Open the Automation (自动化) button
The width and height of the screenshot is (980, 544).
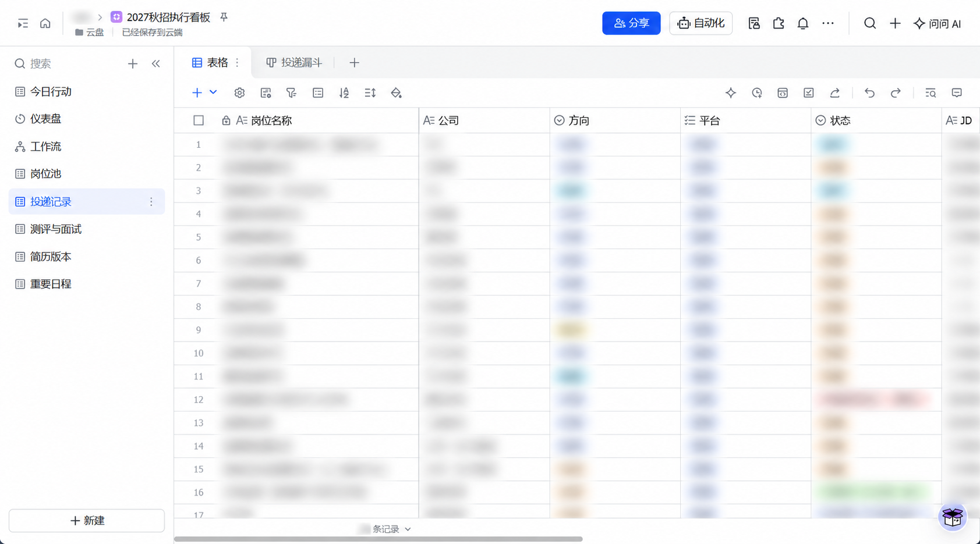tap(700, 23)
